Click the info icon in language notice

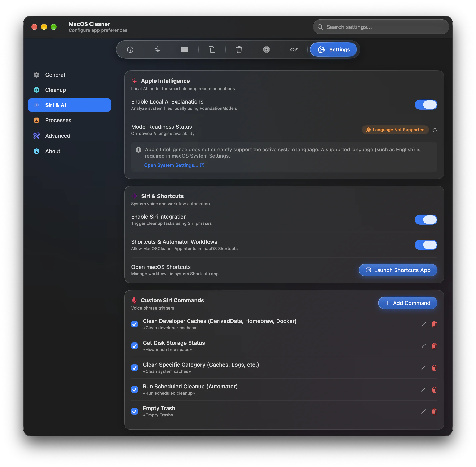click(x=138, y=150)
